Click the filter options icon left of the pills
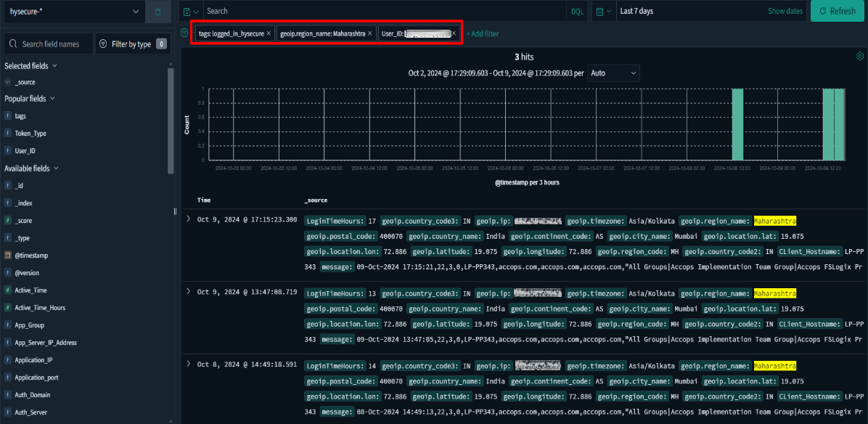Screen dimensions: 868x424 click(184, 33)
